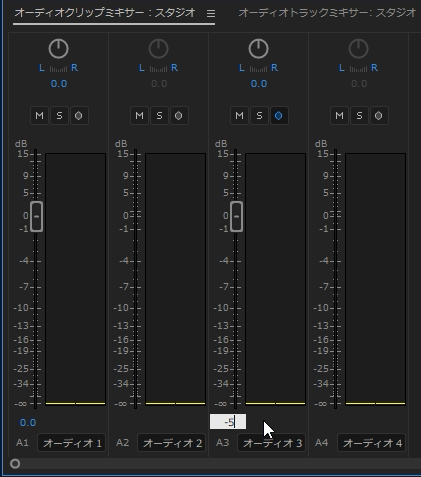This screenshot has height=477, width=421.
Task: Click the circular zoom handle at panel bottom
Action: pos(15,464)
